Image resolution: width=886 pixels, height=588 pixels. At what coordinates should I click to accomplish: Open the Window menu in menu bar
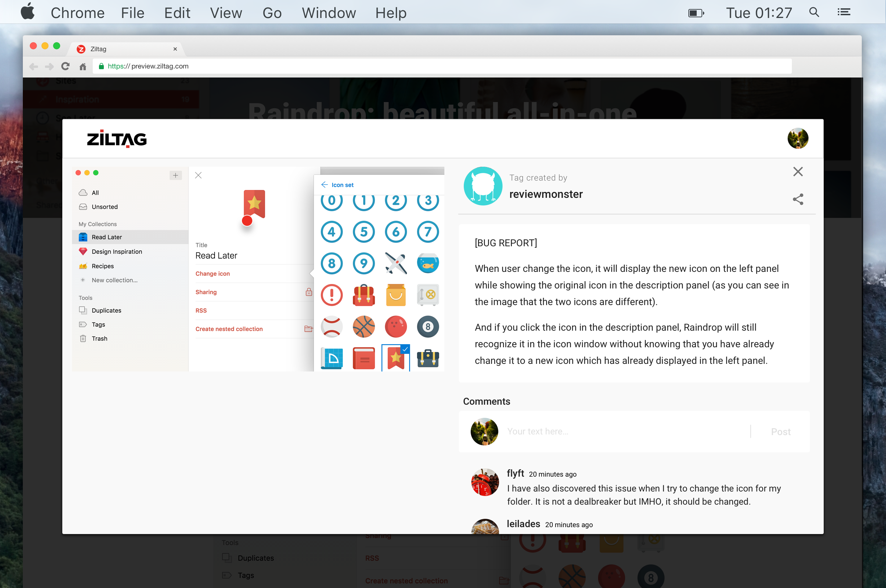pyautogui.click(x=329, y=13)
